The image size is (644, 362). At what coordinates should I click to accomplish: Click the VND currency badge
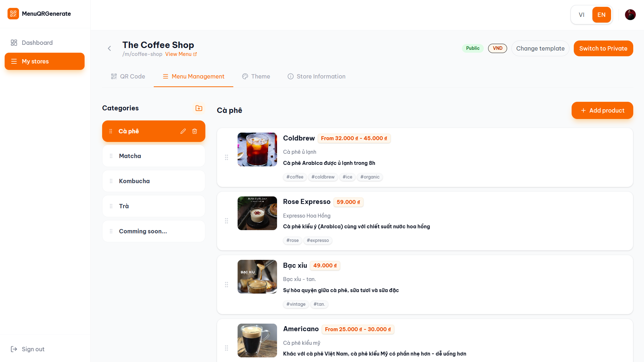click(497, 48)
